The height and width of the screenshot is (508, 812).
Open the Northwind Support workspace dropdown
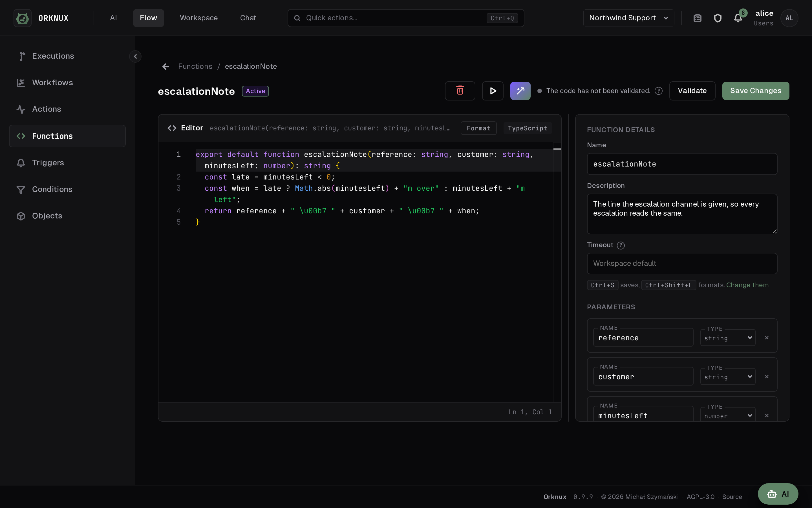click(628, 18)
